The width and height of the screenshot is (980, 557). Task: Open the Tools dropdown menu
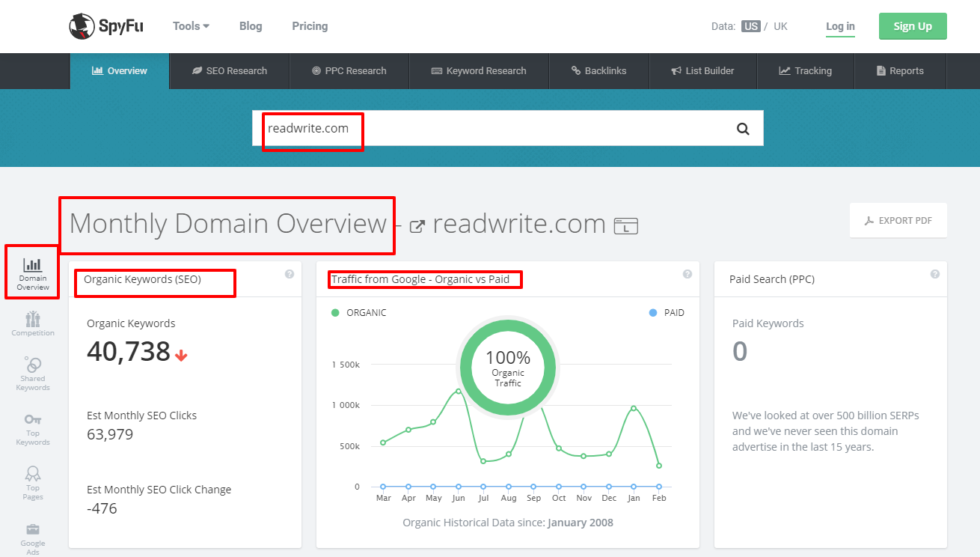click(x=190, y=25)
